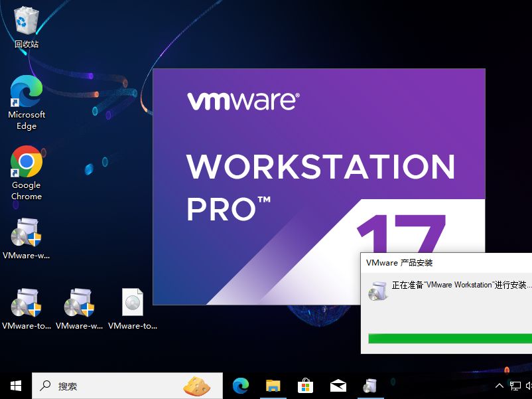Open Microsoft Edge from the taskbar
The image size is (532, 399).
coord(241,386)
